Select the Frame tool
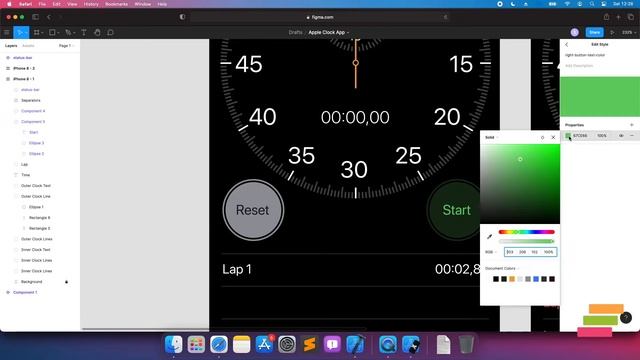The image size is (640, 360). [x=36, y=32]
